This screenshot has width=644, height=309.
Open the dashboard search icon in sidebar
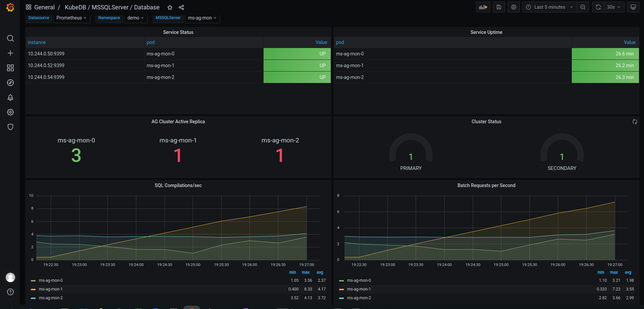[10, 38]
